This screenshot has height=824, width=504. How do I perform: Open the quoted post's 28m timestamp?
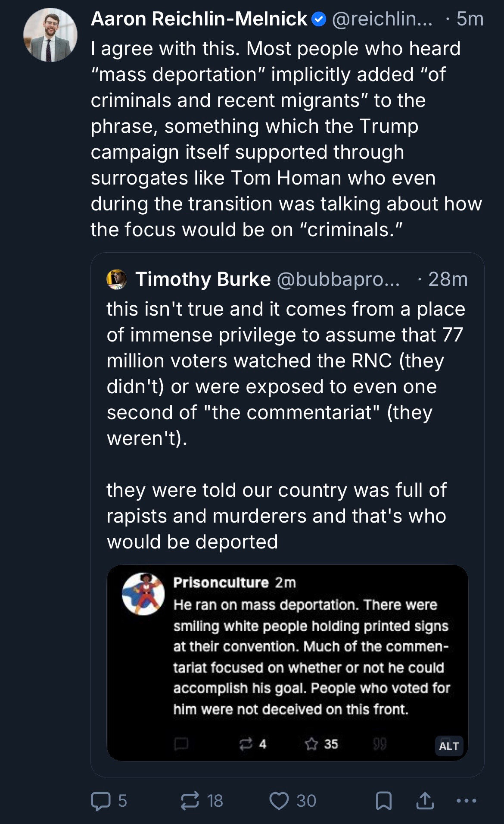[448, 279]
